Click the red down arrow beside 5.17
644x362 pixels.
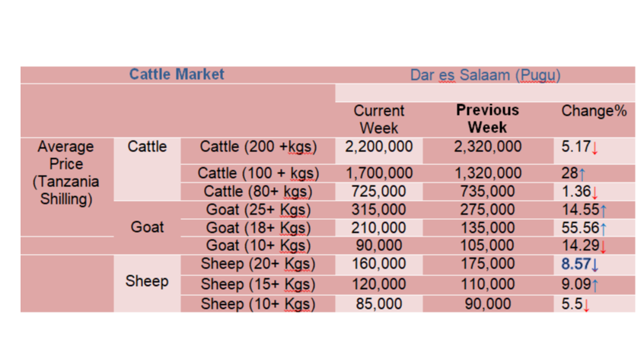click(595, 148)
